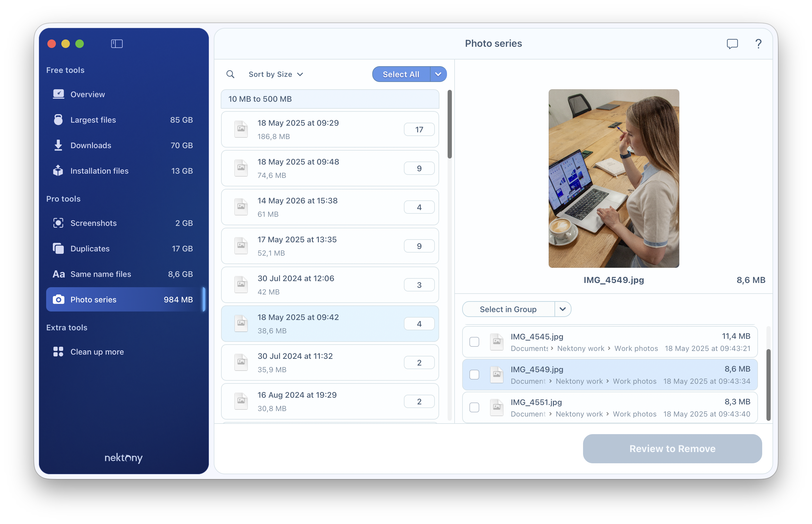Click the image icon of 30 Jul 2024 12:06 group
Screen dimensions: 812x524
tap(241, 285)
